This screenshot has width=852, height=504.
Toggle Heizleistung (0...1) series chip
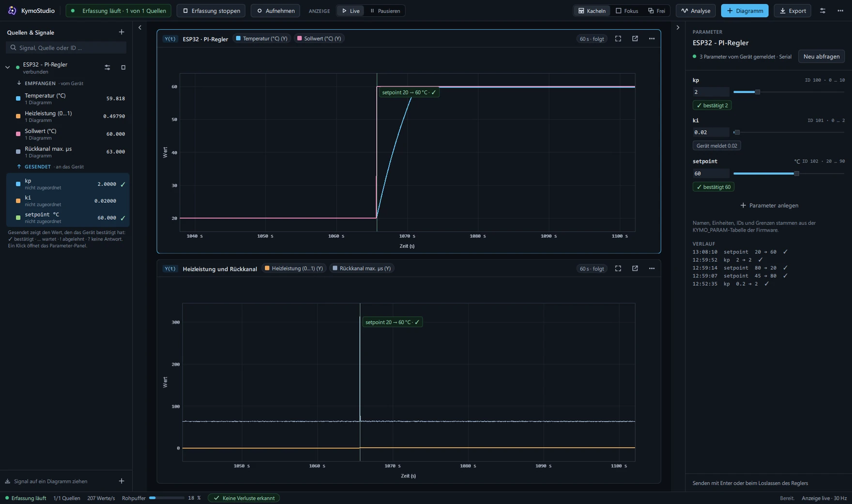pyautogui.click(x=294, y=268)
